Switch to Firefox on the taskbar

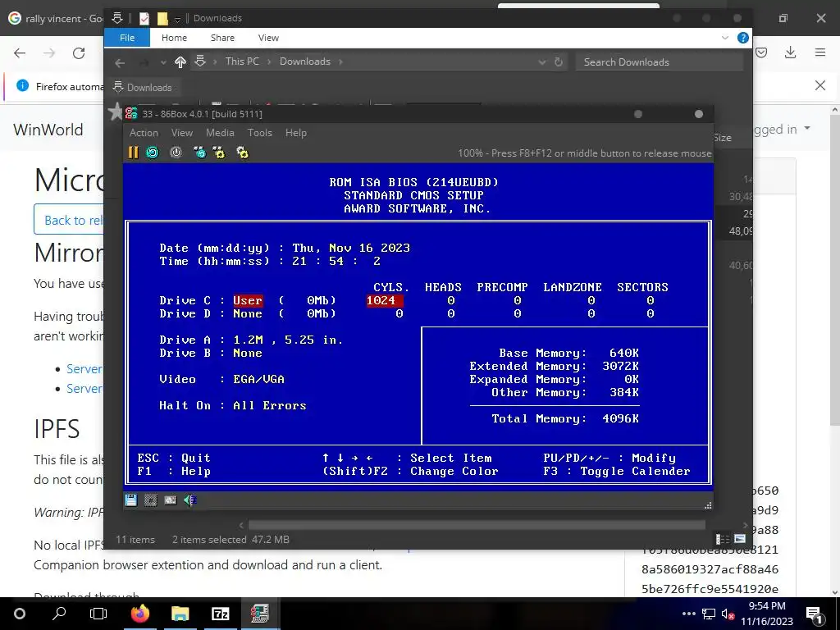[x=139, y=614]
